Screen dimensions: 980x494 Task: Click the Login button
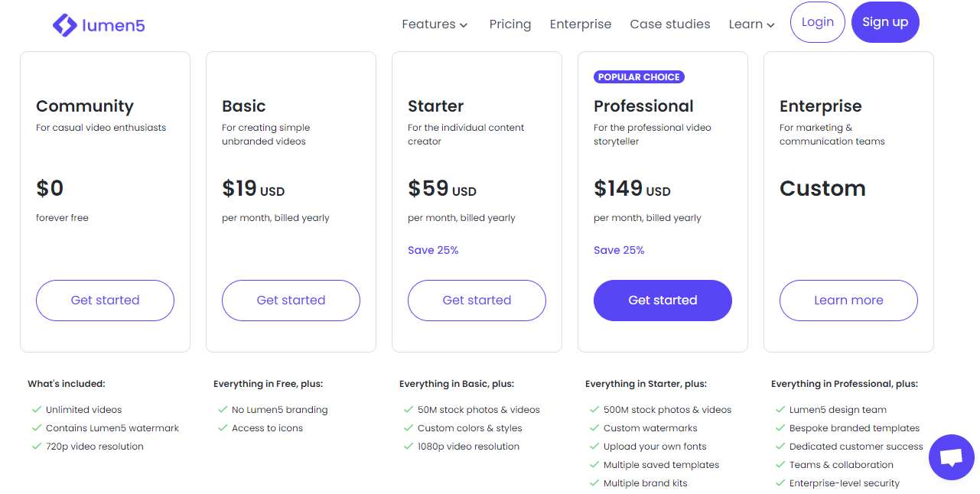pyautogui.click(x=818, y=22)
